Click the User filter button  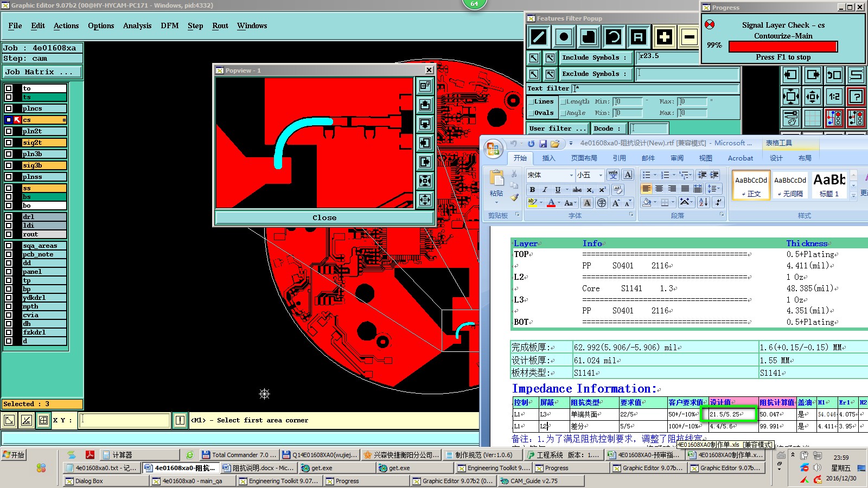click(x=558, y=129)
